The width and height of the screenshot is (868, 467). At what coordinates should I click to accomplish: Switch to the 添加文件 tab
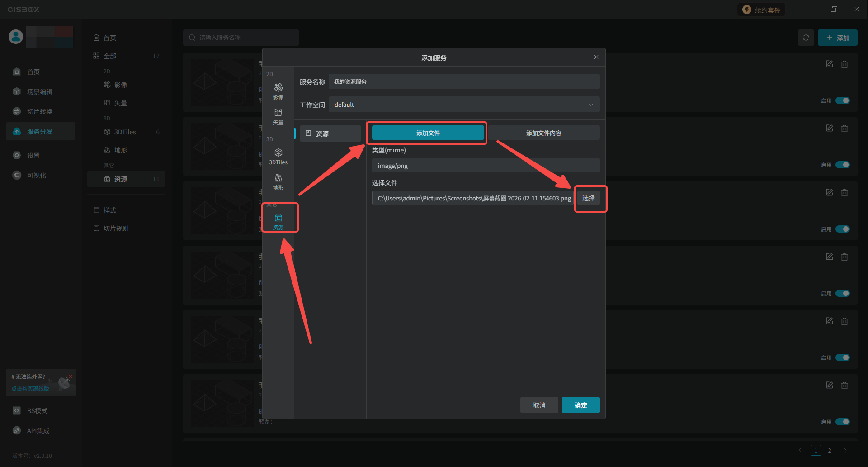coord(428,133)
